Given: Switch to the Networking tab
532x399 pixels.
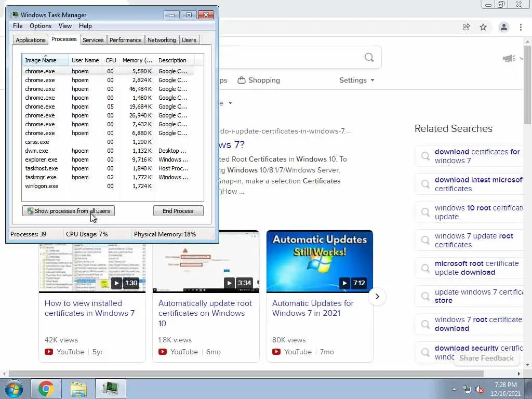Looking at the screenshot, I should tap(162, 40).
